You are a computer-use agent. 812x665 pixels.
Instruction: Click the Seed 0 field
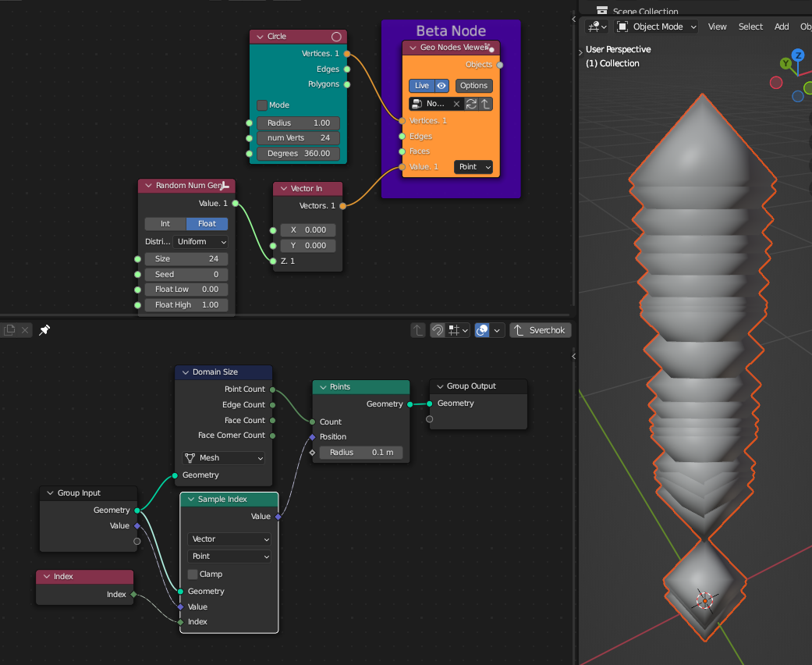coord(186,275)
